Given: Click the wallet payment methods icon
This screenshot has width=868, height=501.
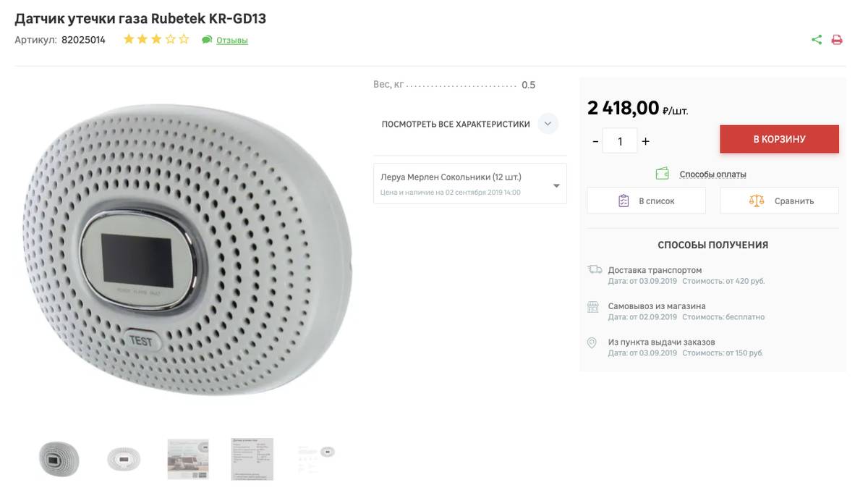Looking at the screenshot, I should pyautogui.click(x=662, y=174).
